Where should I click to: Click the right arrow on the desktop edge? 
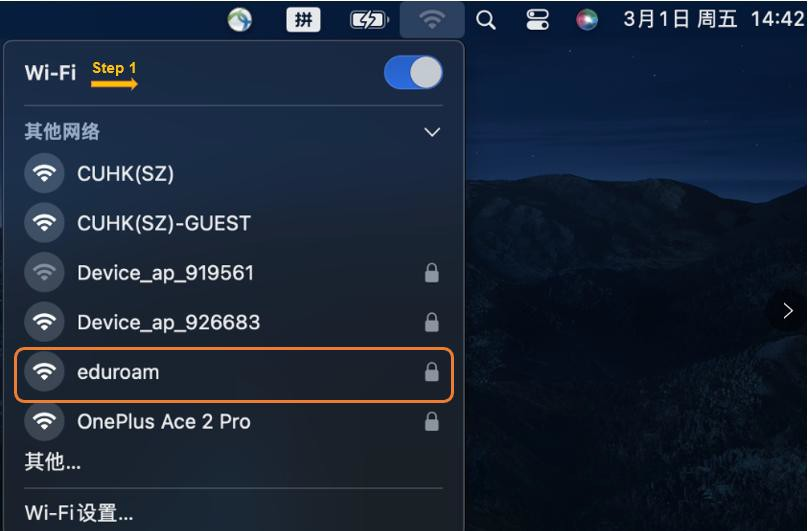787,311
